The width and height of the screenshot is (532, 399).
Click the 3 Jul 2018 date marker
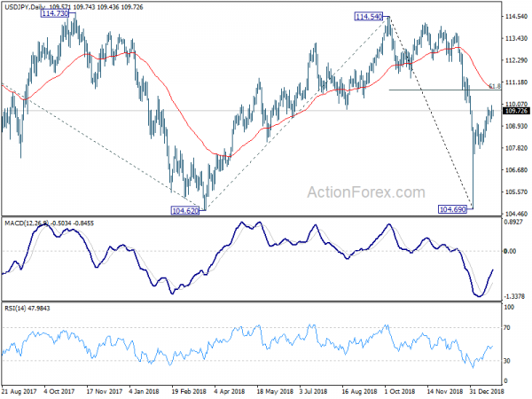coord(313,391)
